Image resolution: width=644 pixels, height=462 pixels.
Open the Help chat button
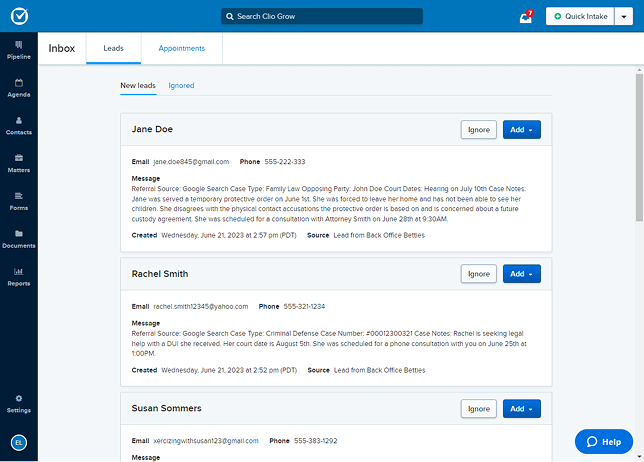[x=604, y=442]
